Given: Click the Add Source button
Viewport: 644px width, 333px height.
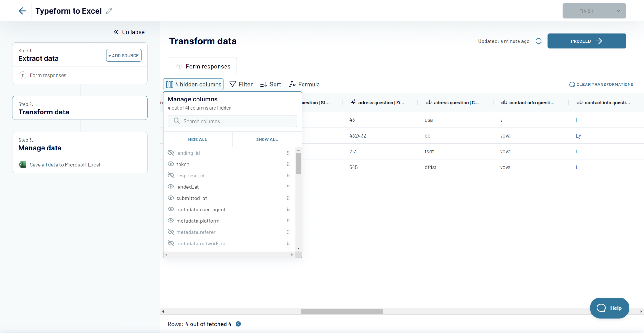Looking at the screenshot, I should (x=124, y=55).
